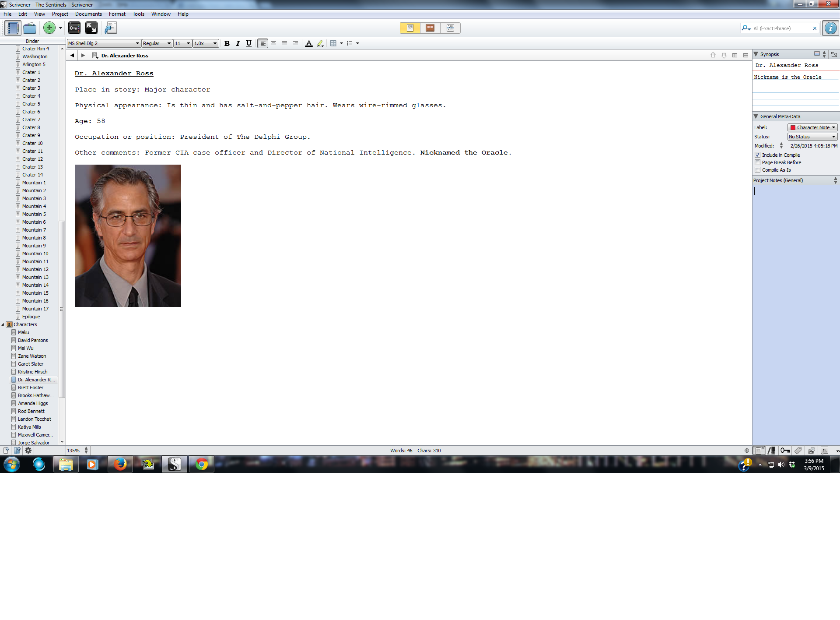Open the font size 11 dropdown
The width and height of the screenshot is (840, 620).
point(182,43)
